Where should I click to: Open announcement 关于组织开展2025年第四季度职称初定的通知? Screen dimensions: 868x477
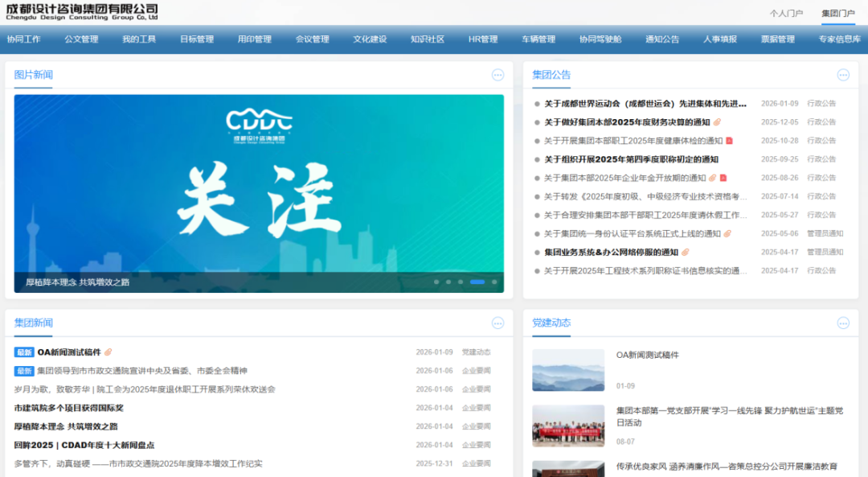pos(631,159)
